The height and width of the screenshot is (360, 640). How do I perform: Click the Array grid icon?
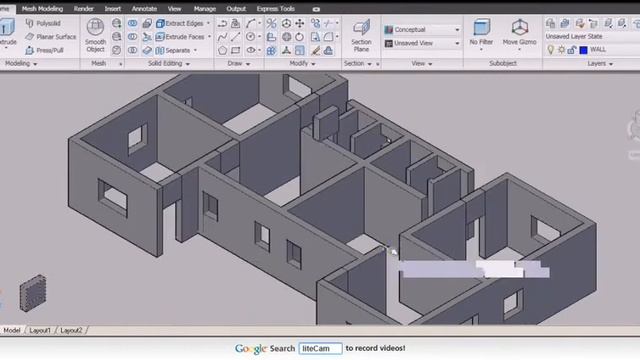click(x=271, y=50)
